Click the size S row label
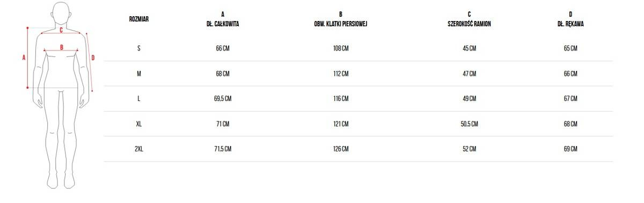The width and height of the screenshot is (644, 203). coord(139,48)
